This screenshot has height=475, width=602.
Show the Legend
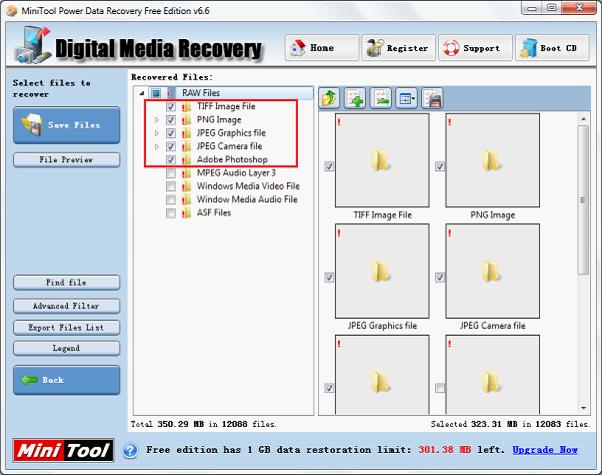click(x=66, y=348)
